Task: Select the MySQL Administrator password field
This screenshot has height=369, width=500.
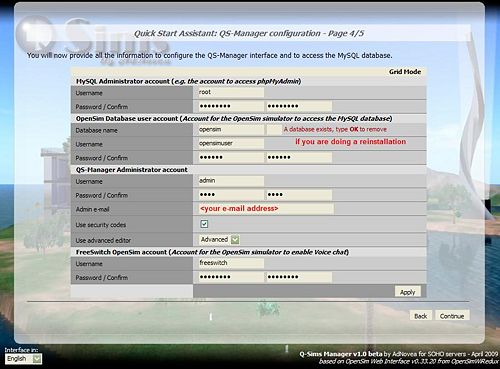Action: (x=231, y=106)
